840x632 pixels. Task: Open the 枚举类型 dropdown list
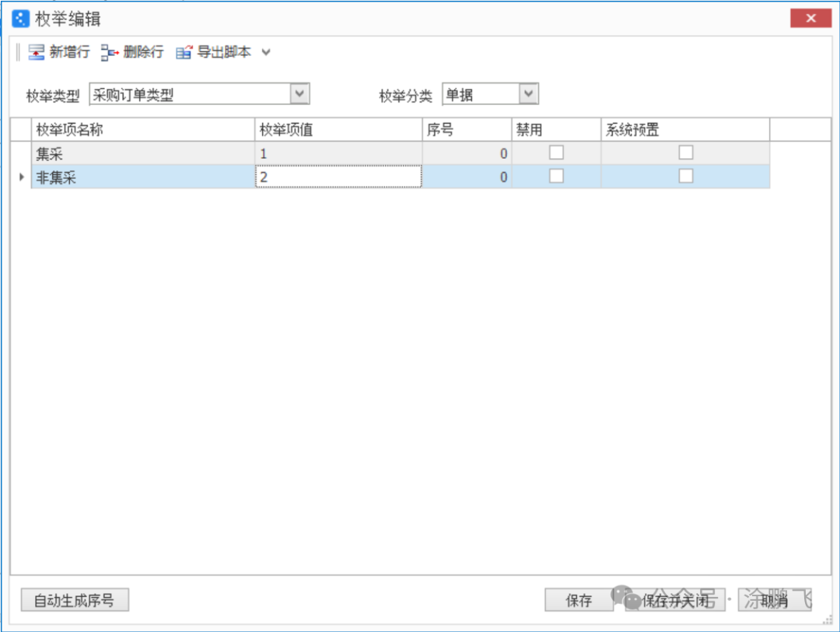click(300, 94)
